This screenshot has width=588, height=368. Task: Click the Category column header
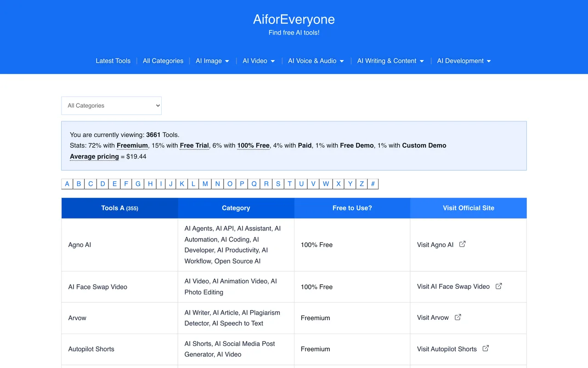pyautogui.click(x=236, y=208)
